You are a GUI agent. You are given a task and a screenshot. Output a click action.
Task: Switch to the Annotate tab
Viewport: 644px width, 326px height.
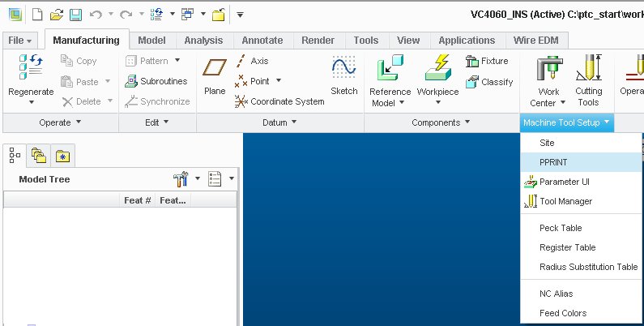coord(262,41)
